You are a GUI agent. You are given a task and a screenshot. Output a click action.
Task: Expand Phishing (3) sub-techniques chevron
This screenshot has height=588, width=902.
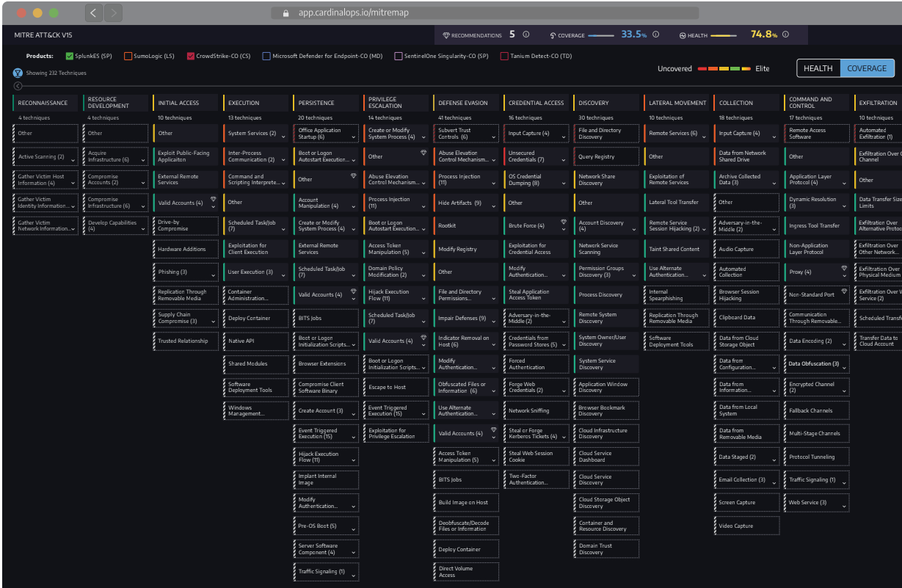[214, 275]
